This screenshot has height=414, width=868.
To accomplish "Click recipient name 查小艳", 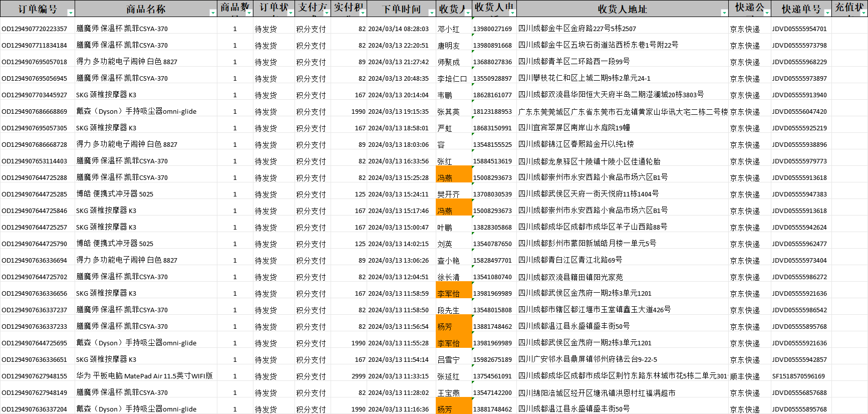I will (x=448, y=260).
